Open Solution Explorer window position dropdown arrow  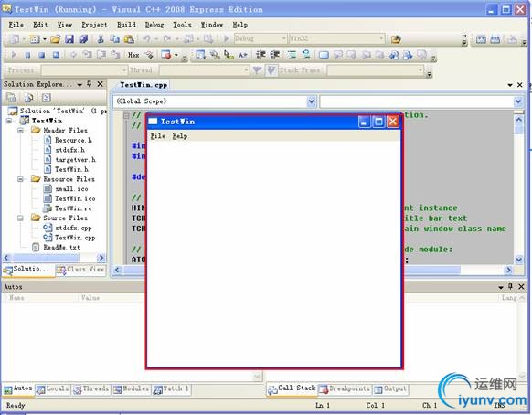tap(80, 84)
